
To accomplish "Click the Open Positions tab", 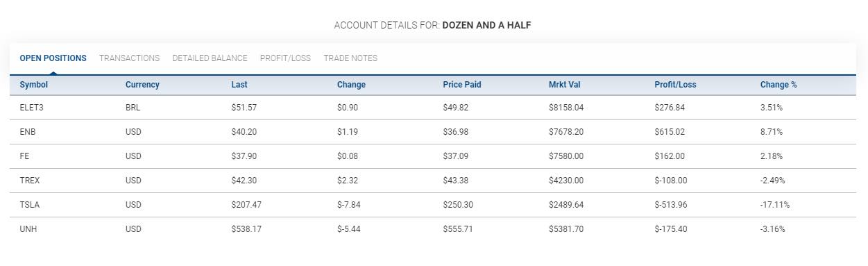I will (53, 58).
